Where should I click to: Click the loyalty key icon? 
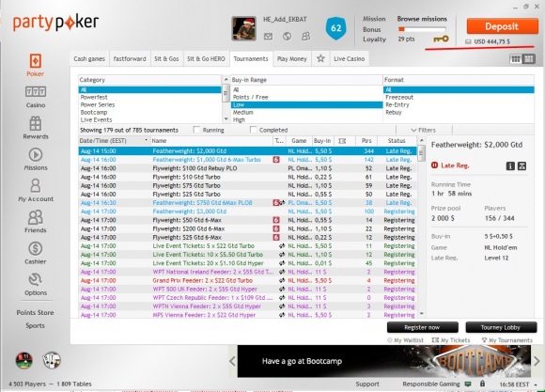441,39
